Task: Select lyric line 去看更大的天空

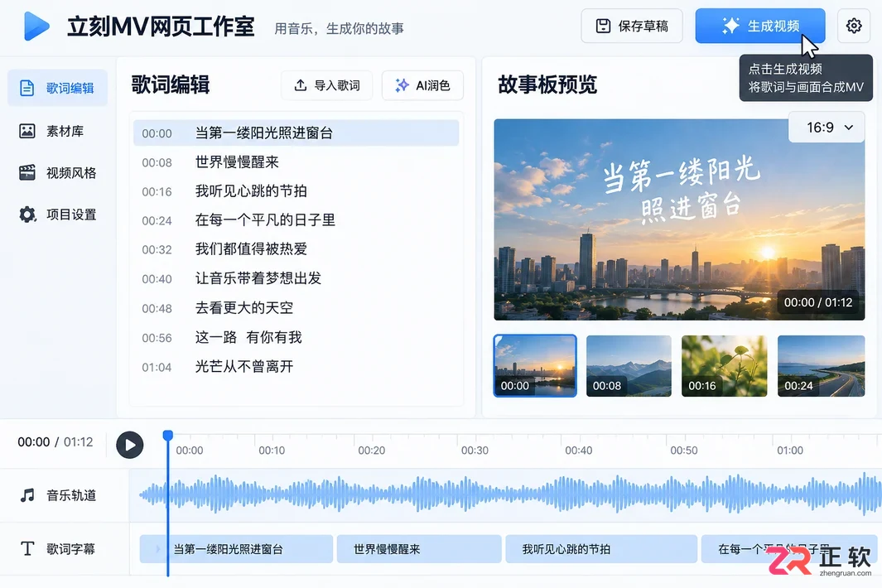Action: click(296, 308)
